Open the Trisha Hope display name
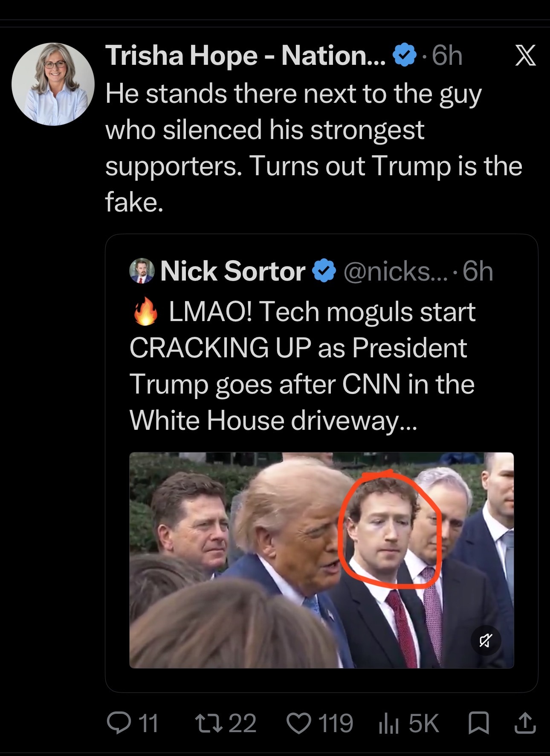 pyautogui.click(x=246, y=55)
